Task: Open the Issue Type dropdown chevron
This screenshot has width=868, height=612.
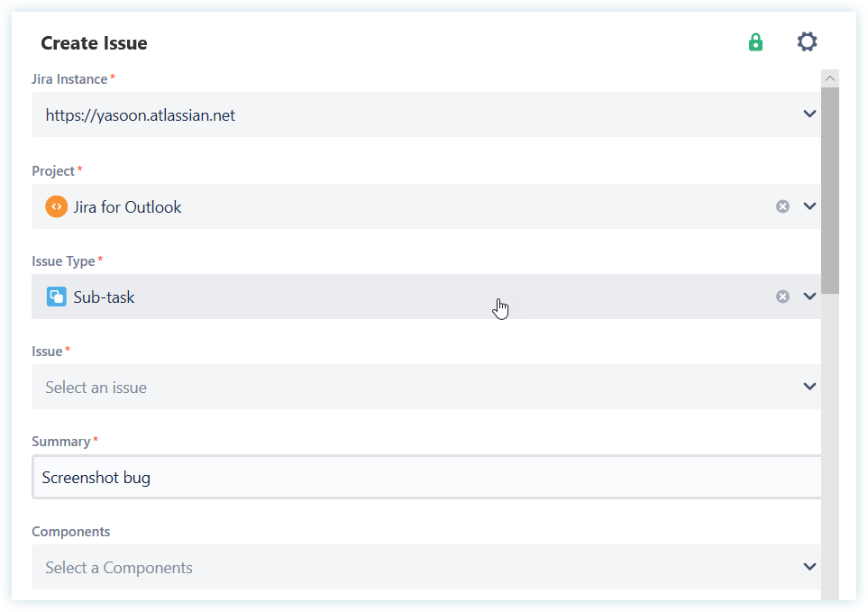Action: (x=809, y=297)
